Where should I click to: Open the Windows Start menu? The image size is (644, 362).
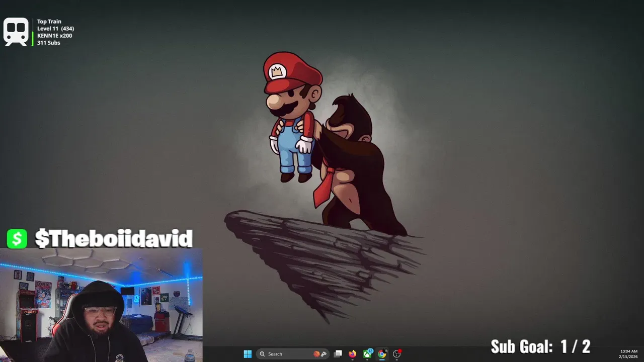point(248,354)
